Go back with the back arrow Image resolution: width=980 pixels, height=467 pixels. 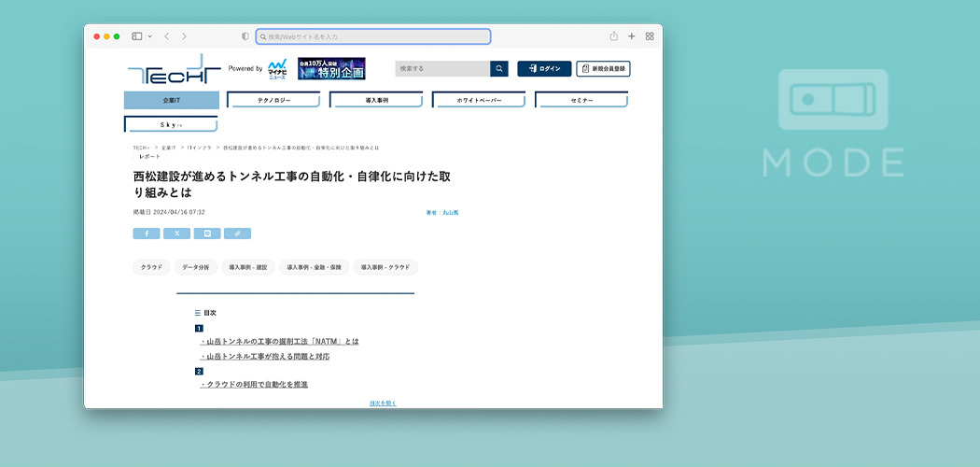pyautogui.click(x=166, y=36)
